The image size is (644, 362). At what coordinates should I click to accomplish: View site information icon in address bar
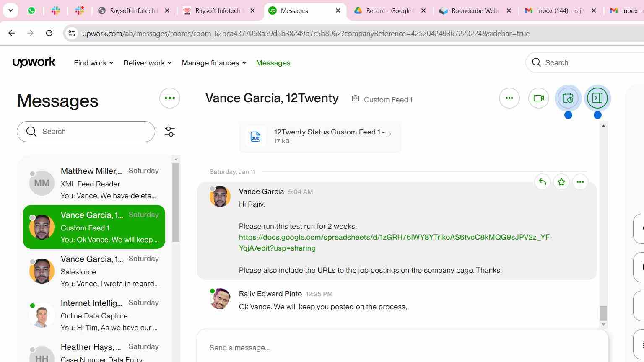tap(72, 33)
